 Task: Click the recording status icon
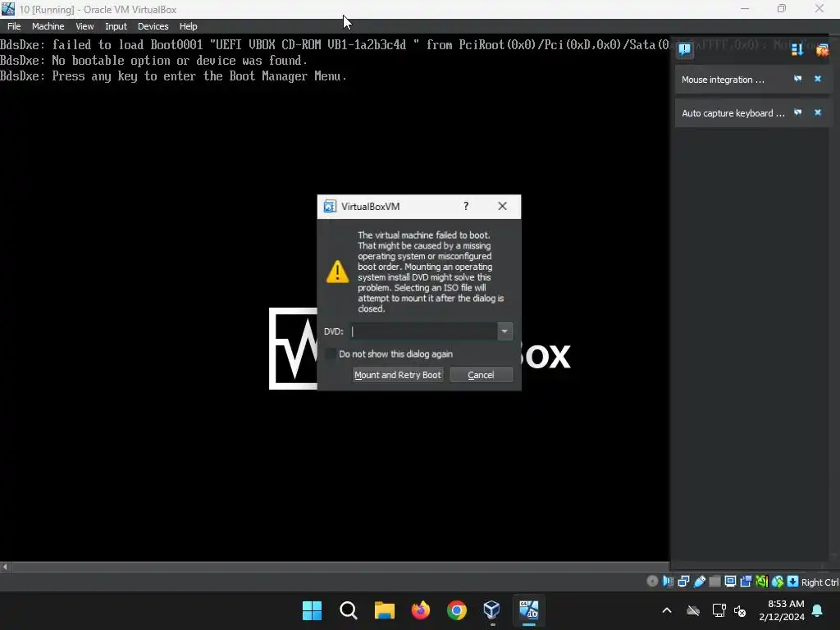point(746,582)
